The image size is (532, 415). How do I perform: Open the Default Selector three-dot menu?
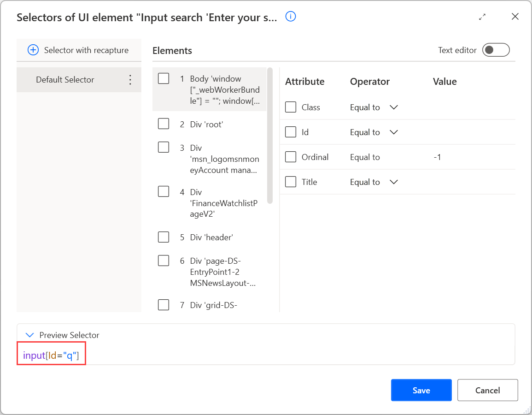[130, 80]
